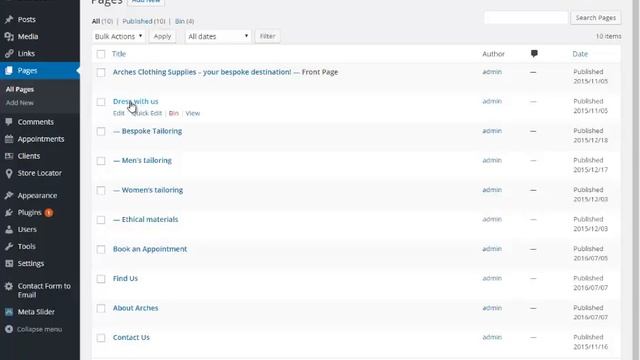Open the Contact Us page link
The image size is (640, 360).
pyautogui.click(x=131, y=338)
